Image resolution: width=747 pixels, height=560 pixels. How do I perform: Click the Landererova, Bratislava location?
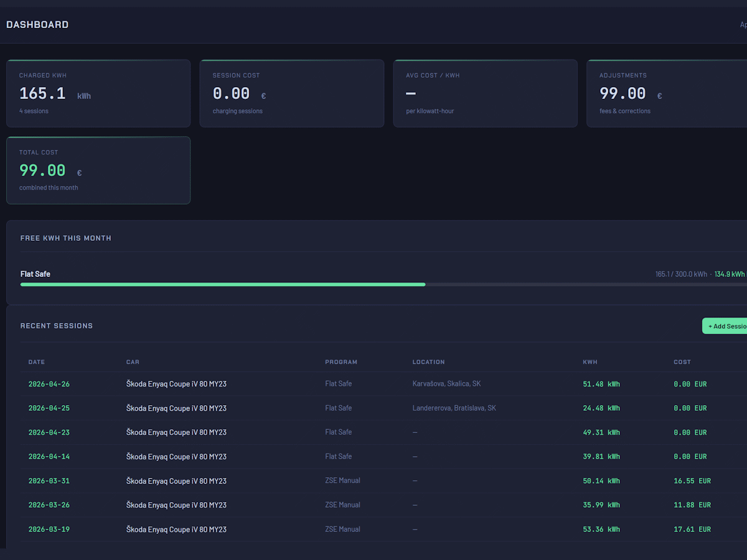coord(454,408)
